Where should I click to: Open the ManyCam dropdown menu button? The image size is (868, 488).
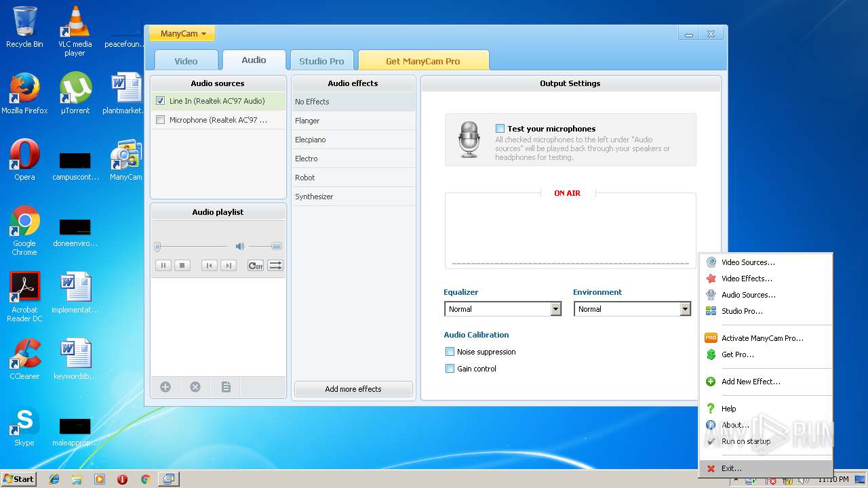click(x=182, y=33)
